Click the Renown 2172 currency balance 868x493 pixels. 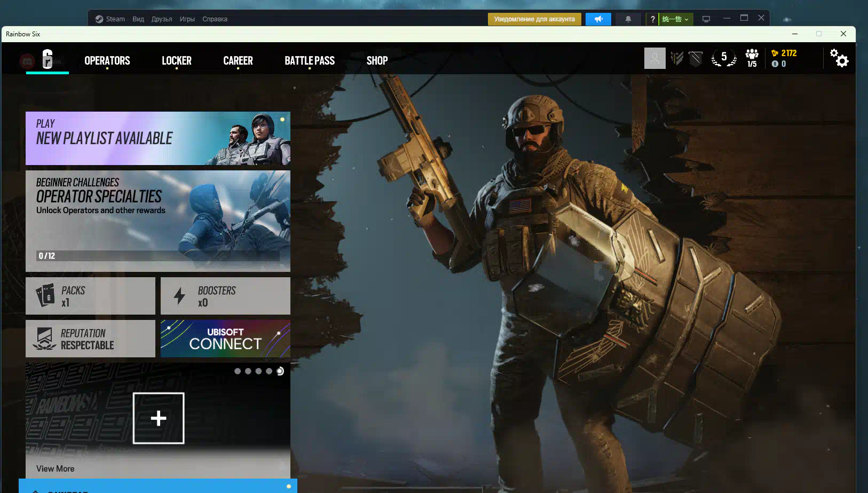pyautogui.click(x=784, y=53)
